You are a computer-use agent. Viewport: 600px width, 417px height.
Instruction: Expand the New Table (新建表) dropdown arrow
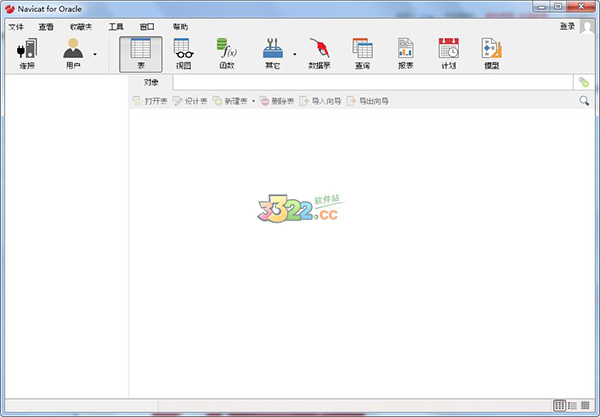(254, 101)
